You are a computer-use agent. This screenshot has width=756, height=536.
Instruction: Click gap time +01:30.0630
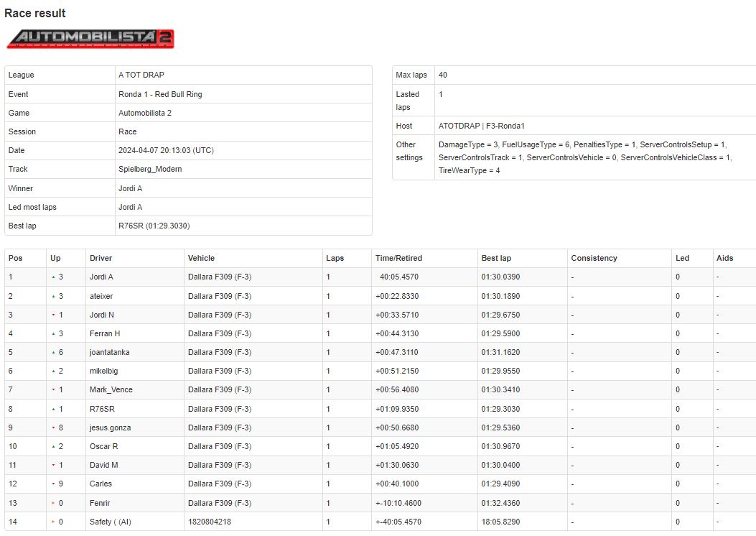coord(397,465)
